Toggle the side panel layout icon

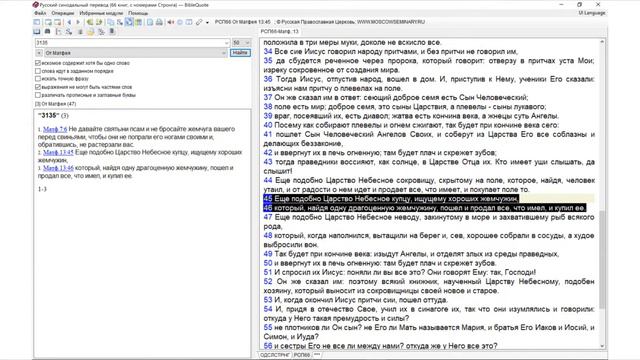(37, 22)
